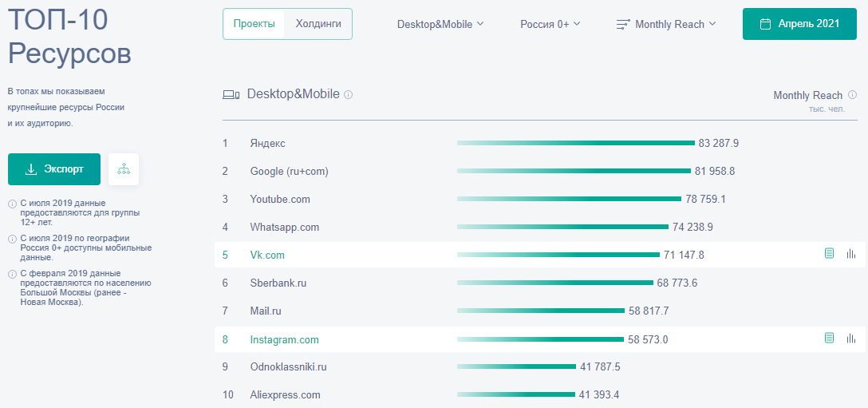Select the Odnoklassniki.ru row name
The width and height of the screenshot is (868, 408).
tap(289, 367)
